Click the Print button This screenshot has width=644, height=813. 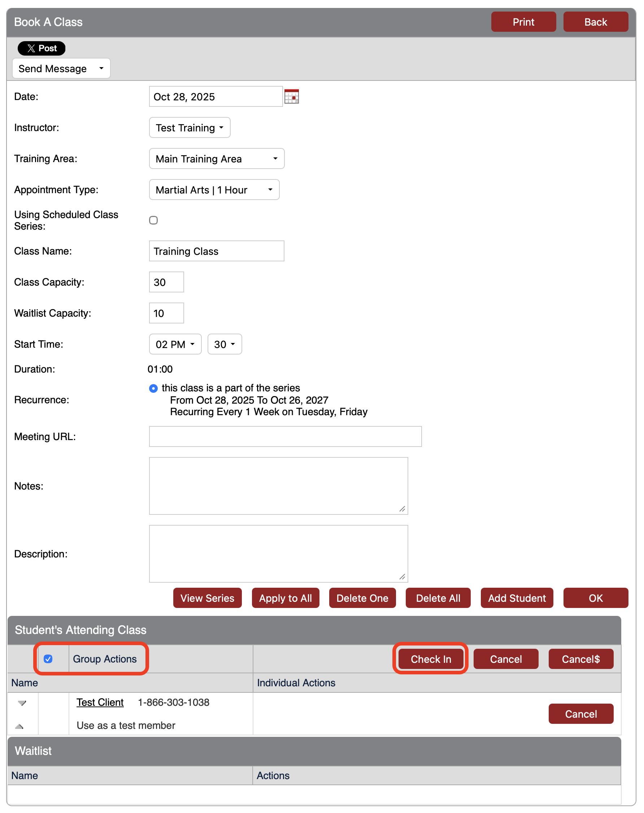click(523, 22)
